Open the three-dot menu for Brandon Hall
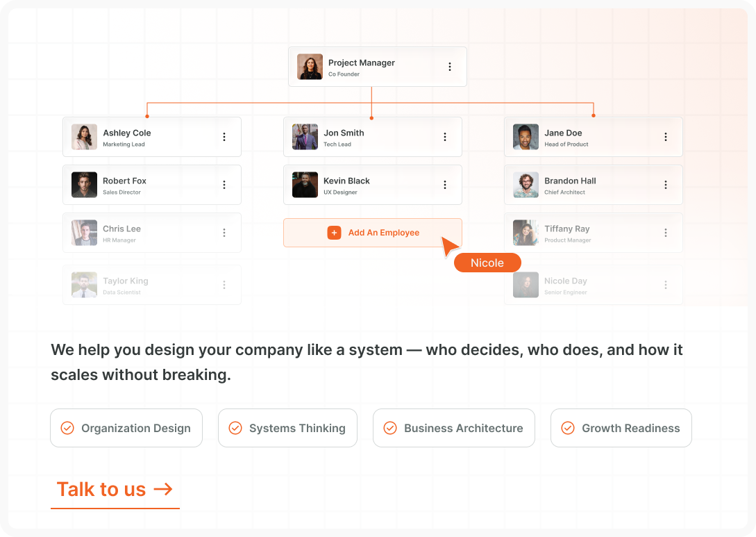This screenshot has width=756, height=537. coord(666,185)
